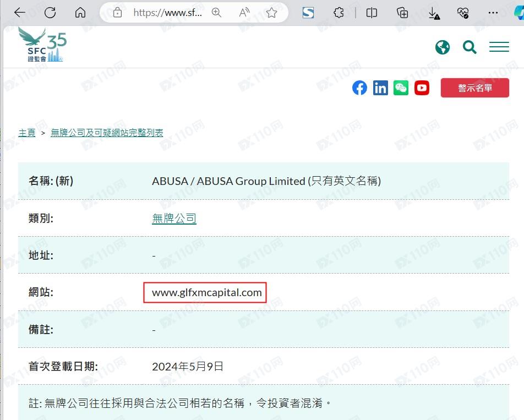Viewport: 524px width, 420px height.
Task: Open the Collections panel
Action: click(402, 13)
